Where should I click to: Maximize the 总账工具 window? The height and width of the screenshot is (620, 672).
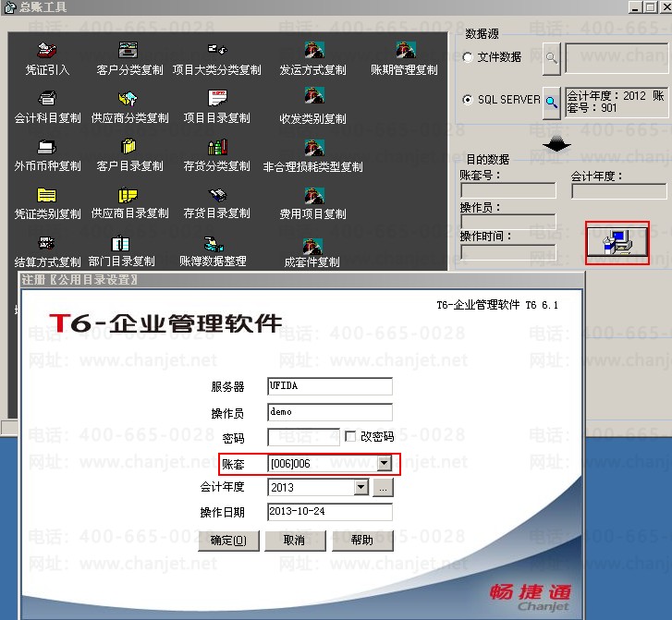point(650,6)
